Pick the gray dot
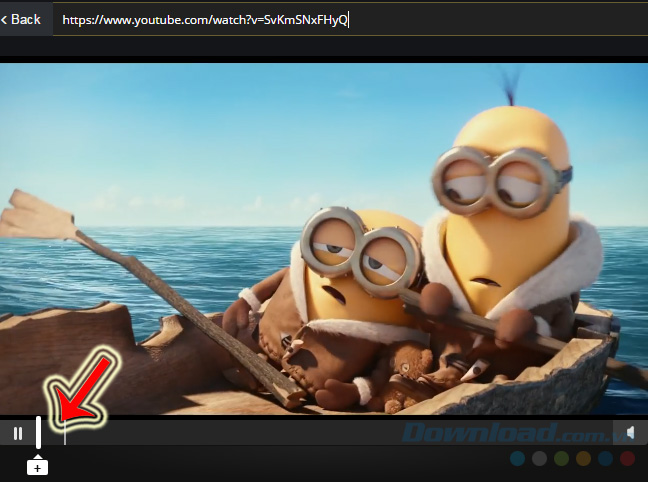 [539, 459]
